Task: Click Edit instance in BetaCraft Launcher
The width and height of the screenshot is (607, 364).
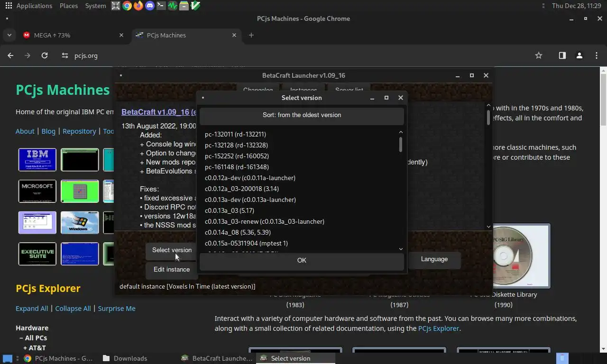Action: (172, 270)
